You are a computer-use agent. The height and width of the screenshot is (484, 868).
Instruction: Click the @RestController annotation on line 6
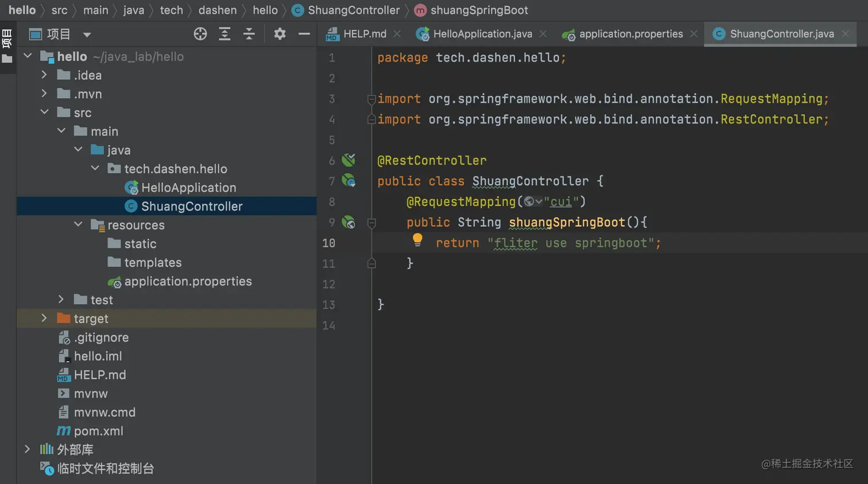[432, 160]
